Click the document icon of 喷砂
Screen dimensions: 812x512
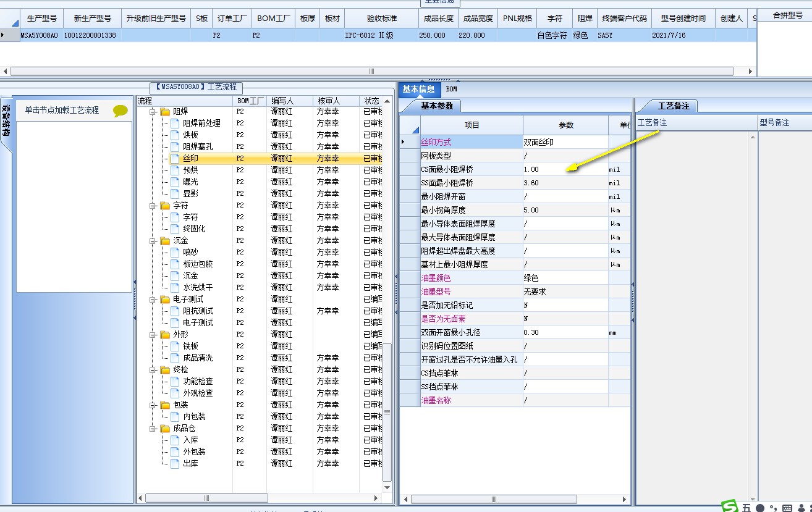click(175, 253)
